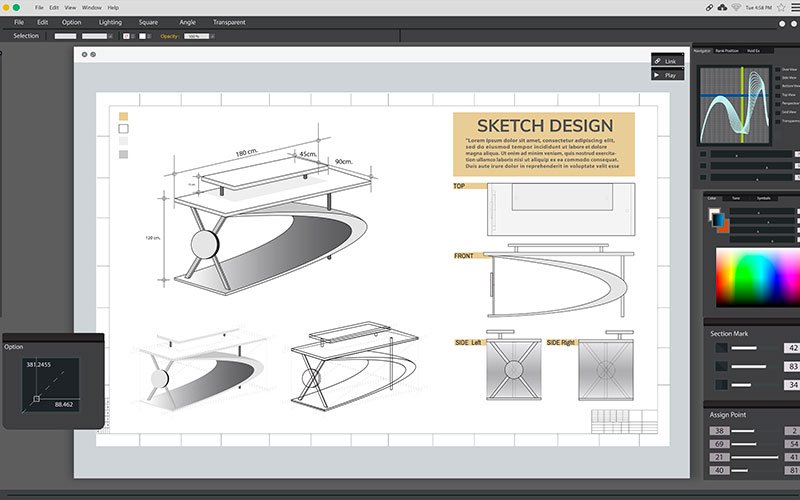This screenshot has height=500, width=800.
Task: Click the first Section Mark square icon
Action: point(721,348)
